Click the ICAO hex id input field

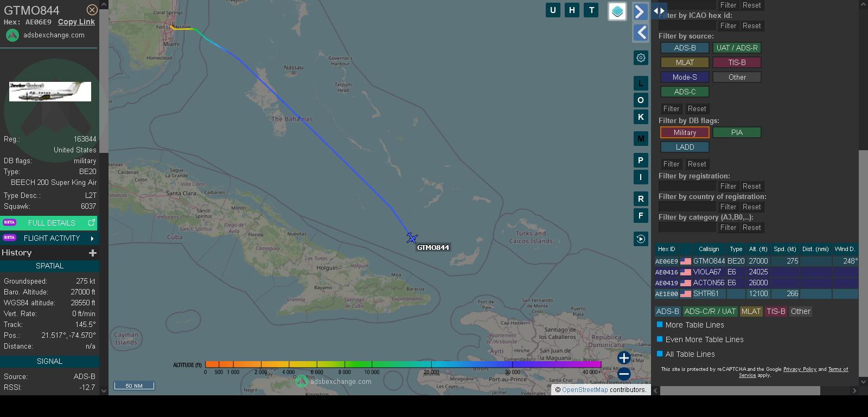687,25
